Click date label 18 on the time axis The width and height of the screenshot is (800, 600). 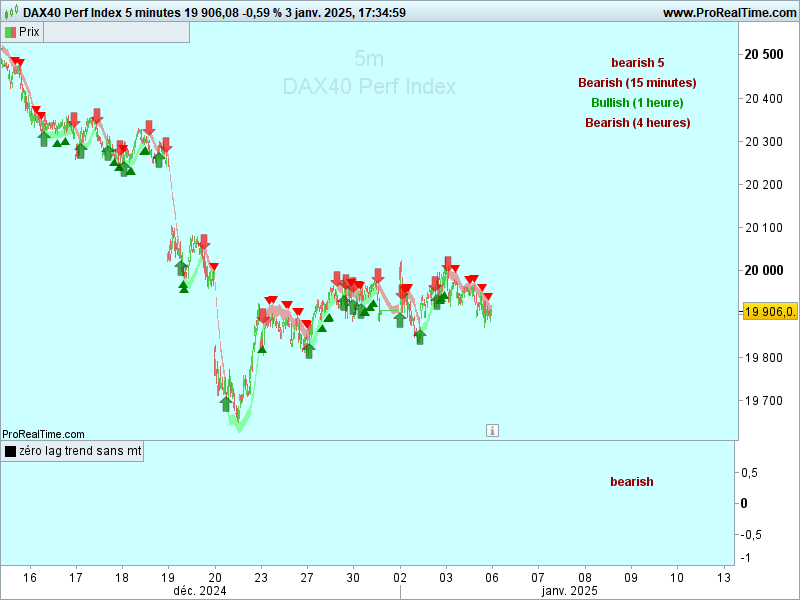click(x=121, y=578)
